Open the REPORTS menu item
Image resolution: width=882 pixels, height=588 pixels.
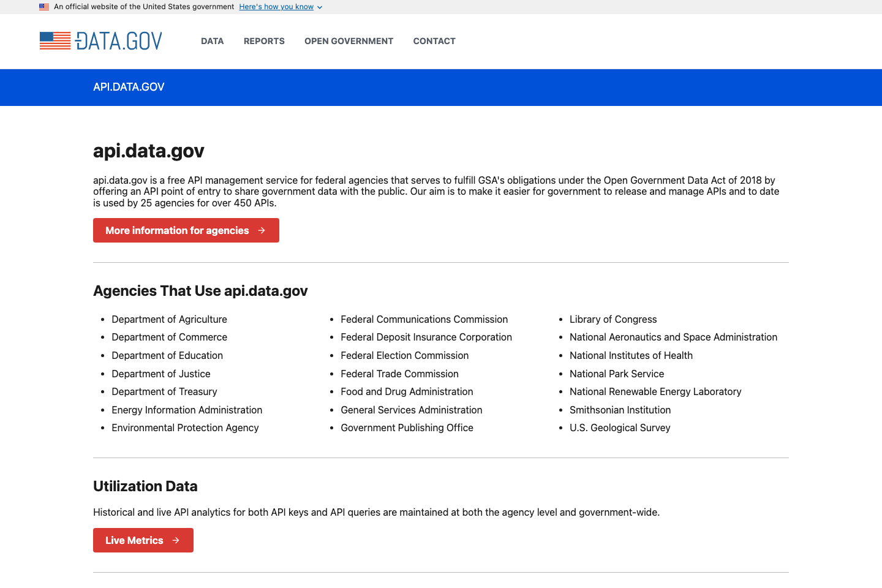coord(264,41)
